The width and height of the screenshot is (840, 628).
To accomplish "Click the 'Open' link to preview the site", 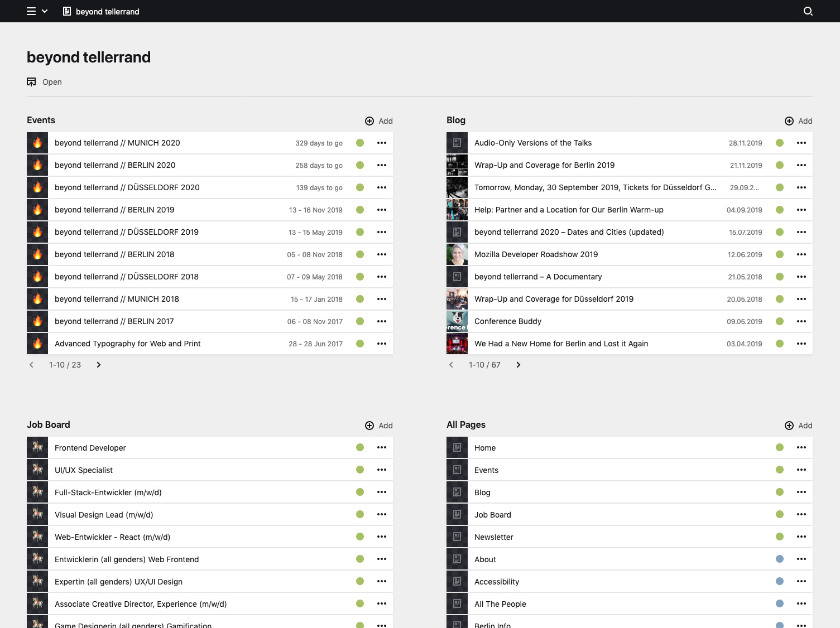I will tap(52, 81).
